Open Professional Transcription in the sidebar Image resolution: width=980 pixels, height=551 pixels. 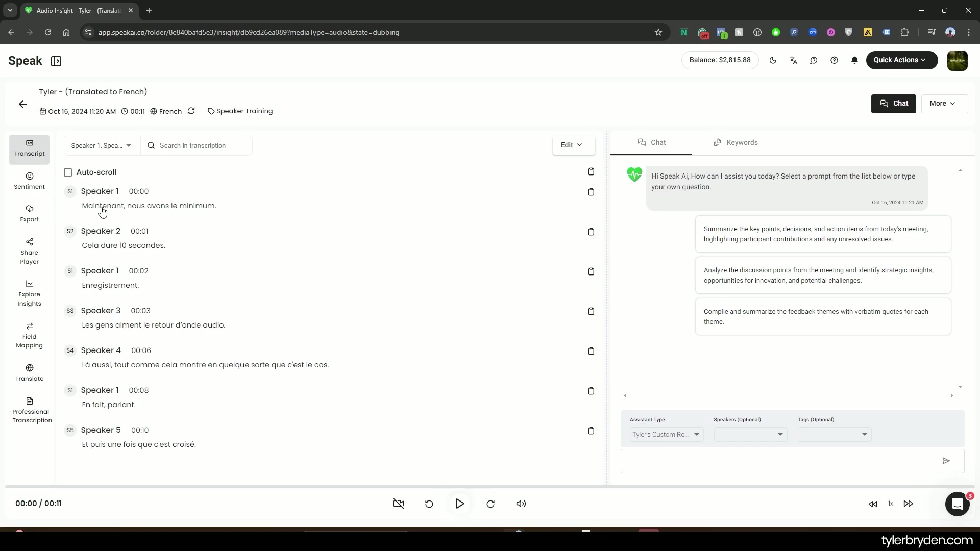(x=32, y=410)
